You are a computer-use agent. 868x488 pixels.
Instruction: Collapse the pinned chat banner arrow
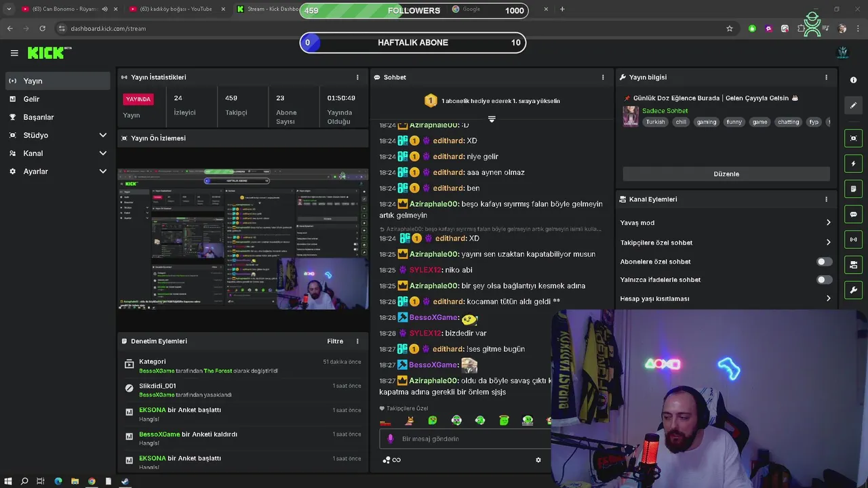pos(492,119)
